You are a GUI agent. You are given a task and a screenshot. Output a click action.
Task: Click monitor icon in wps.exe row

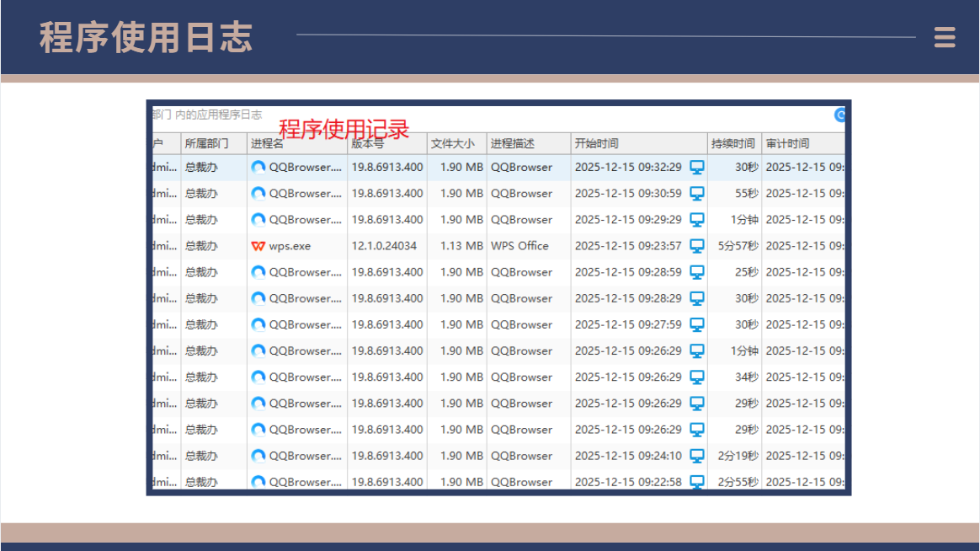[x=697, y=246]
